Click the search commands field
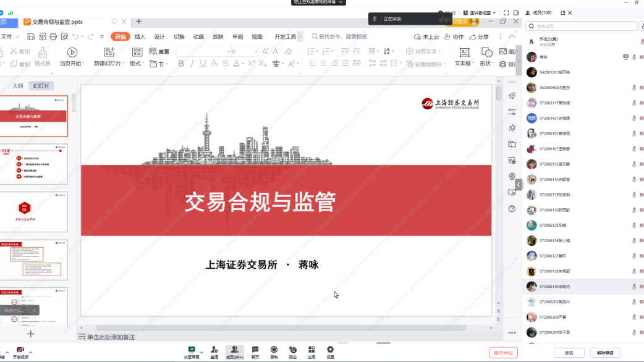The image size is (644, 362). coord(339,36)
